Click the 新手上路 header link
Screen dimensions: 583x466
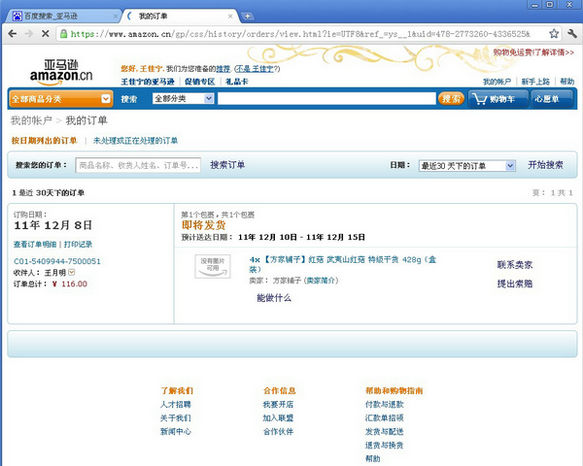[x=535, y=81]
